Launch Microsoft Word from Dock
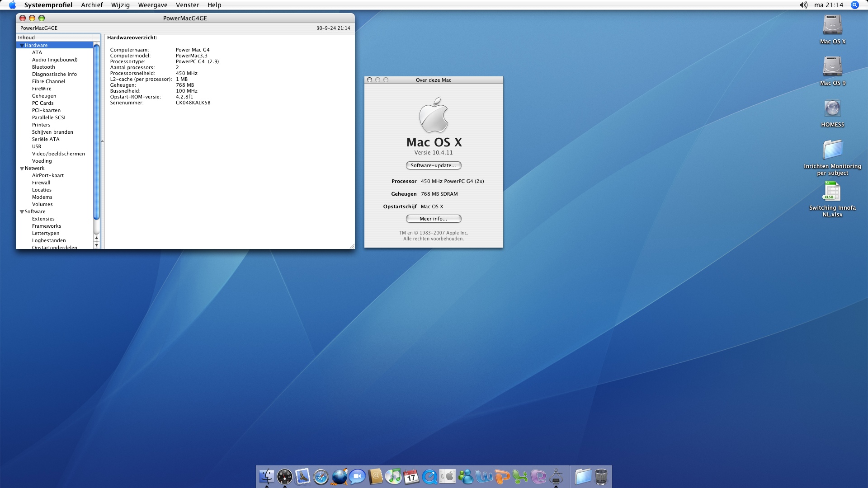 (484, 476)
